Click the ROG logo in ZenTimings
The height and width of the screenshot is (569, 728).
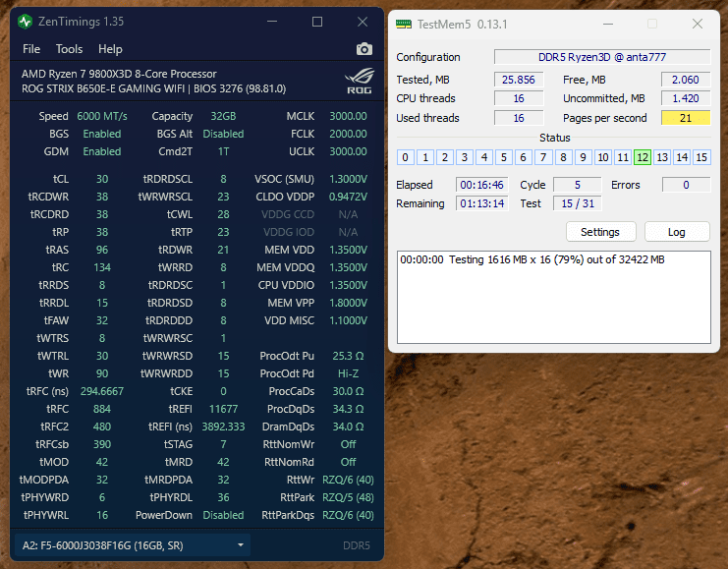tap(360, 81)
